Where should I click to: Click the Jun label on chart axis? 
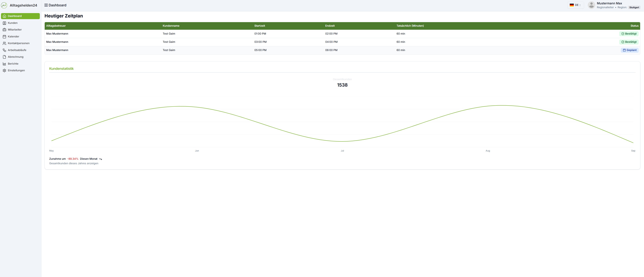click(x=197, y=151)
